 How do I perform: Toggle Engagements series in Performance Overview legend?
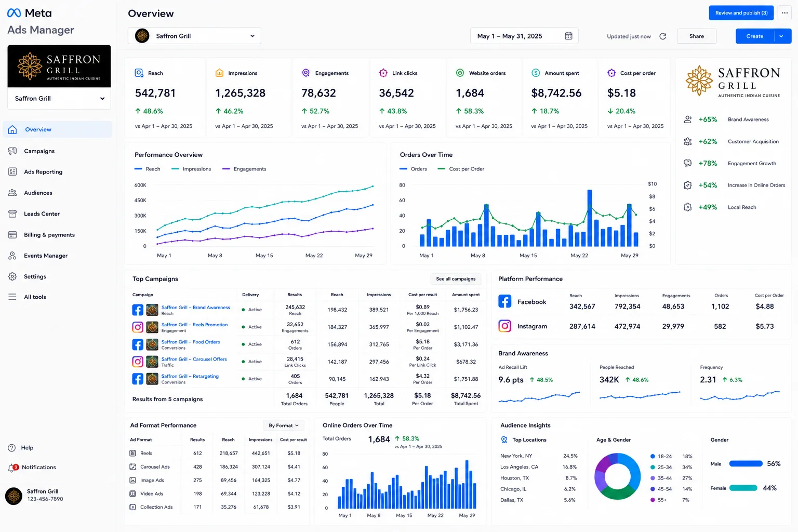[x=244, y=169]
